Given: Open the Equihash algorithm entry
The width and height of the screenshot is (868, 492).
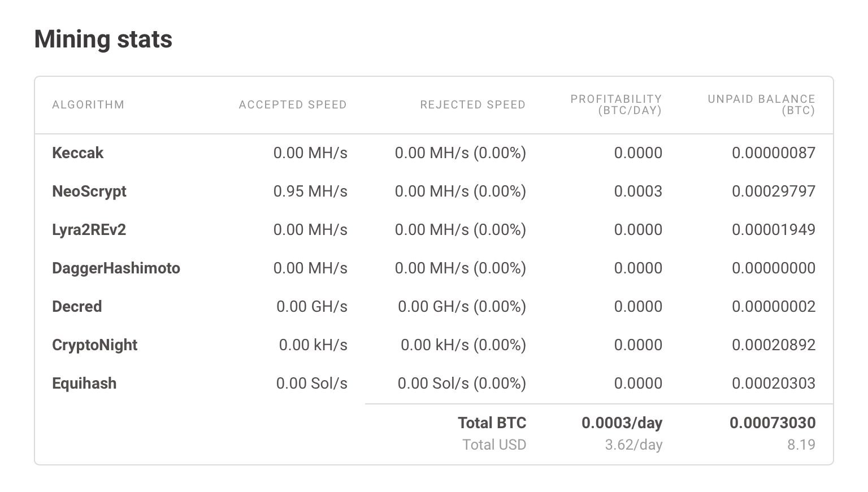Looking at the screenshot, I should tap(84, 384).
